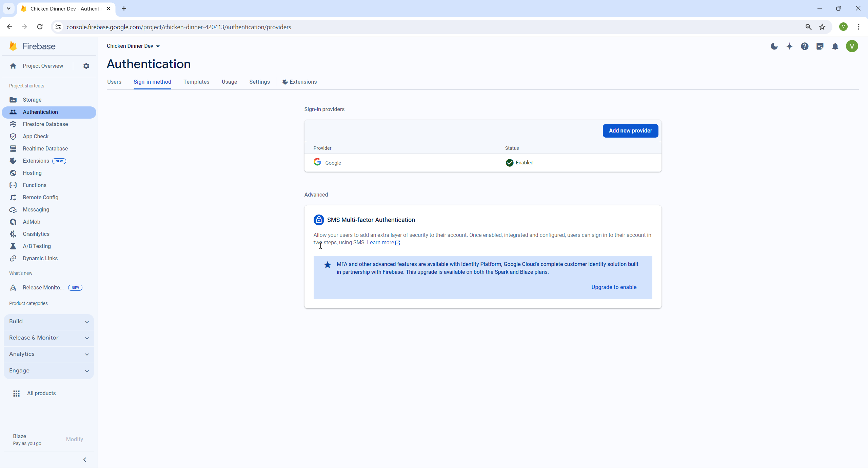The height and width of the screenshot is (468, 868).
Task: Open project settings gear icon
Action: (86, 66)
